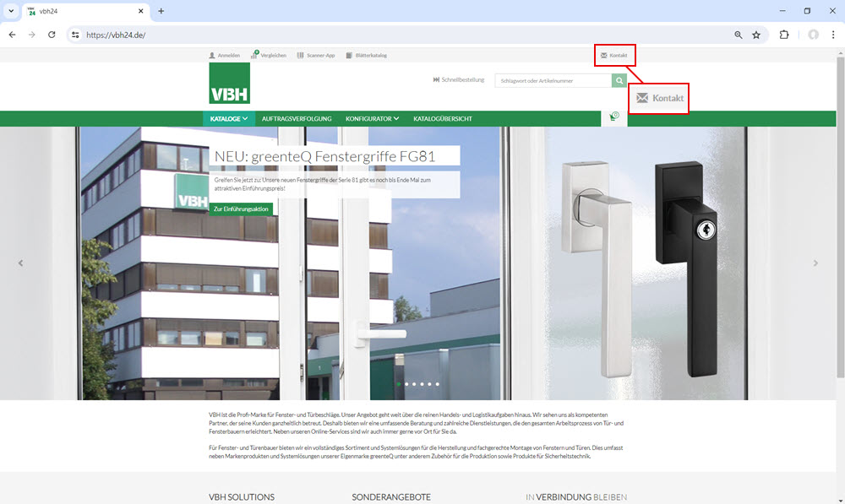The height and width of the screenshot is (504, 845).
Task: Reload the vbh24.de page
Action: coord(52,35)
